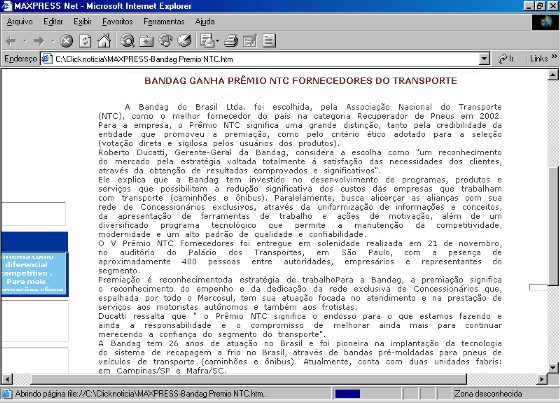Click the line starting 'Ducatti ressalta que'
This screenshot has width=560, height=403.
point(300,317)
